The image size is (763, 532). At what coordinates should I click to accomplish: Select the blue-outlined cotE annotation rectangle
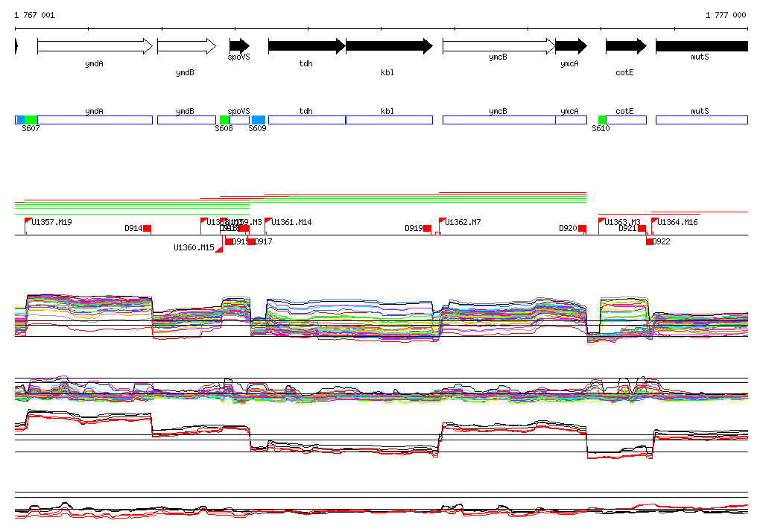[x=626, y=120]
